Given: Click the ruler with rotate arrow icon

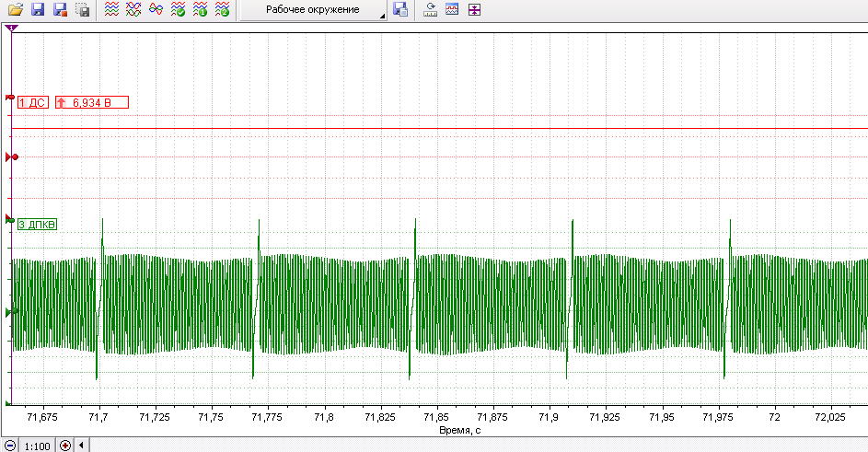Looking at the screenshot, I should click(x=430, y=9).
